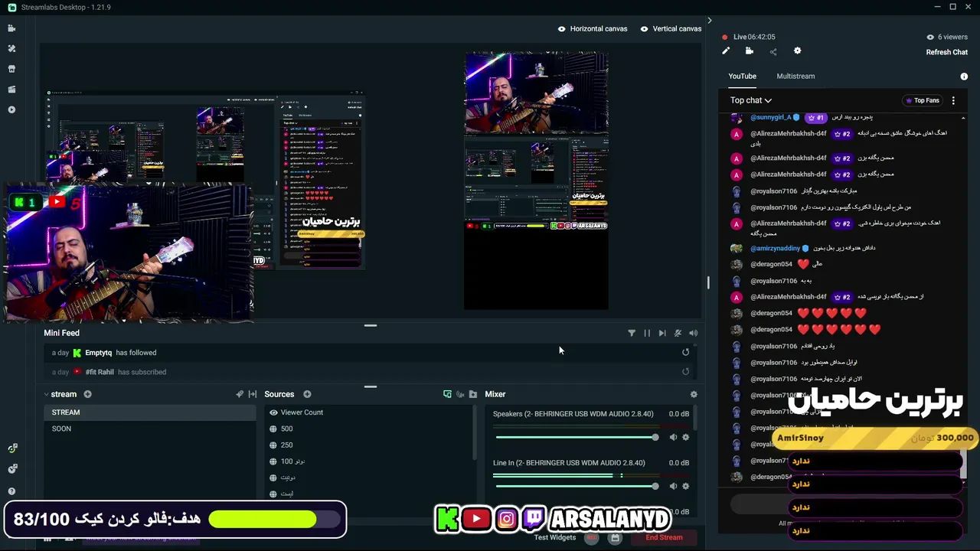Switch to the YouTube chat tab
The height and width of the screenshot is (551, 980).
[742, 77]
